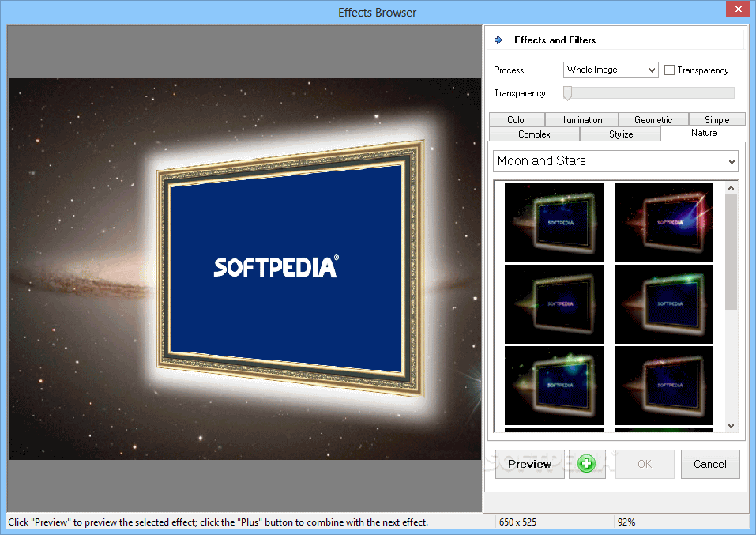
Task: Close the Effects Browser window
Action: coord(738,9)
